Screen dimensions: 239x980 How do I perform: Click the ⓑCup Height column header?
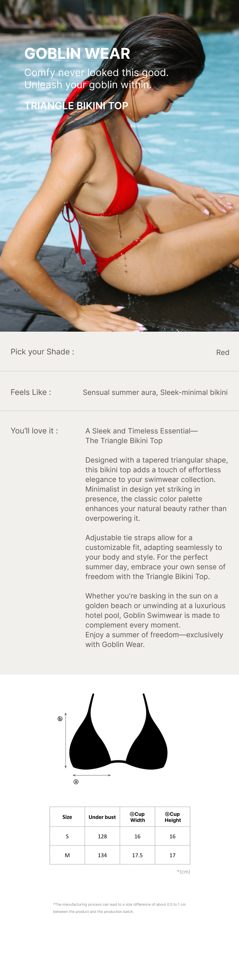click(172, 817)
